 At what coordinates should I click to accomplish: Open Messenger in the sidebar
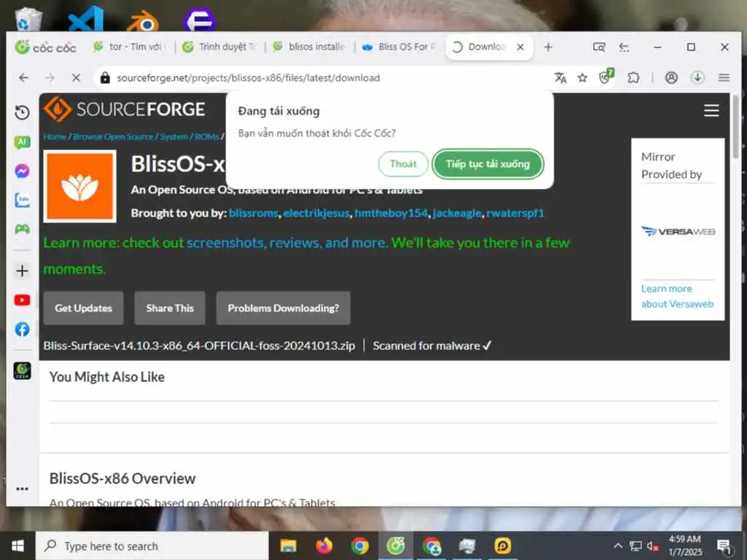tap(22, 171)
